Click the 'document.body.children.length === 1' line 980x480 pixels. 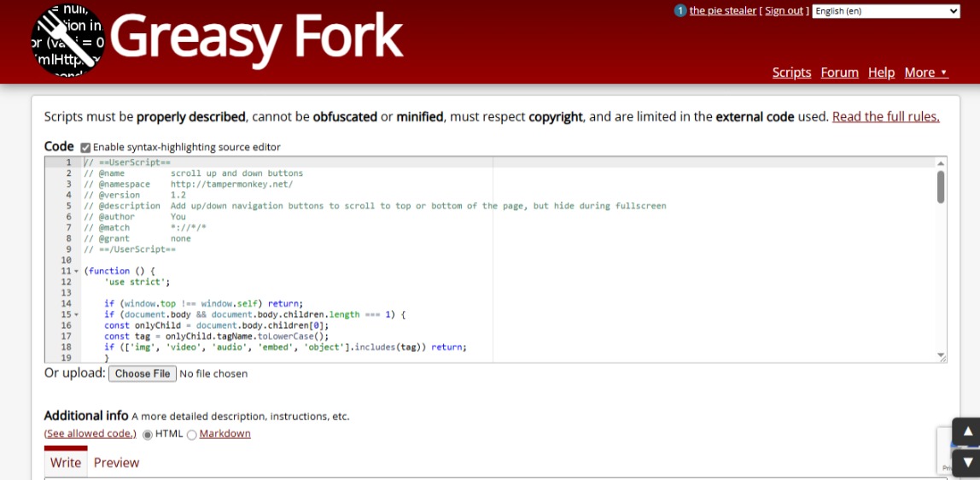[255, 314]
